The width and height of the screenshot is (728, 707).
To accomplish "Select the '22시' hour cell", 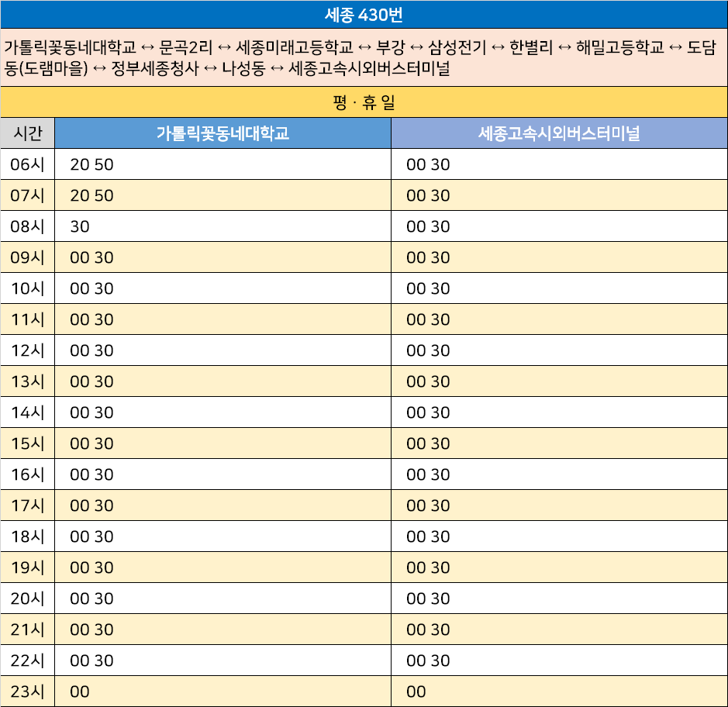I will [28, 660].
